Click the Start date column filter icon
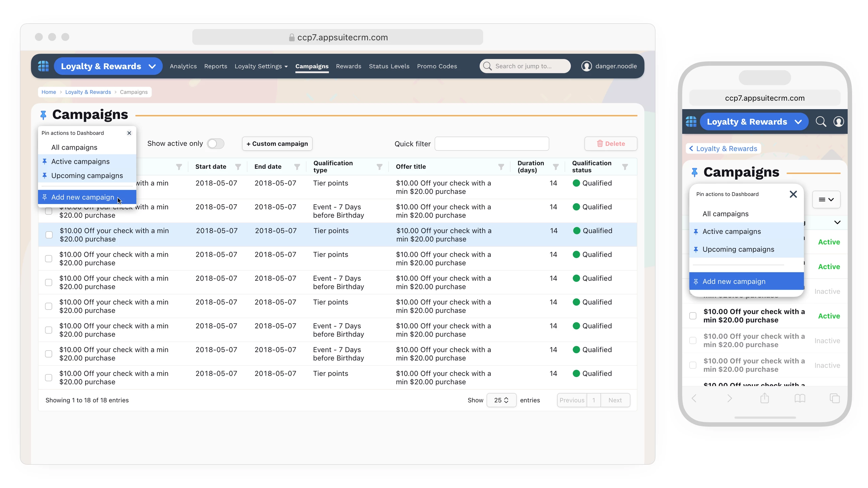This screenshot has width=868, height=488. click(238, 167)
